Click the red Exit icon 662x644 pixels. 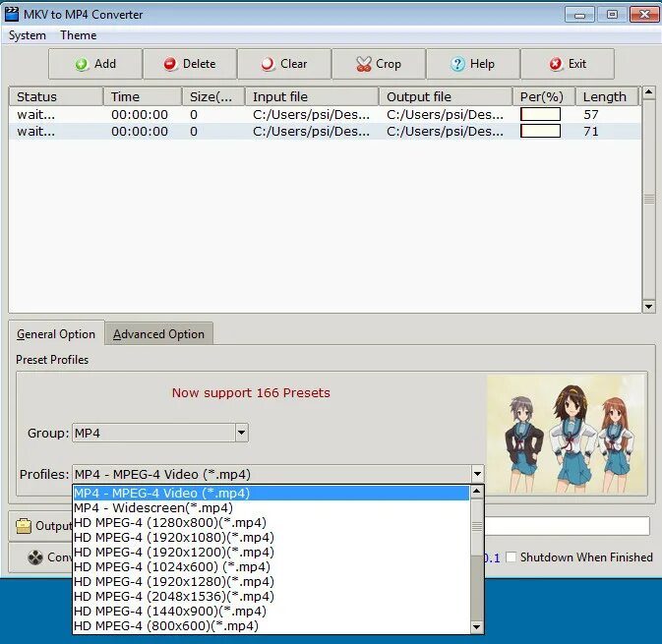pos(556,64)
